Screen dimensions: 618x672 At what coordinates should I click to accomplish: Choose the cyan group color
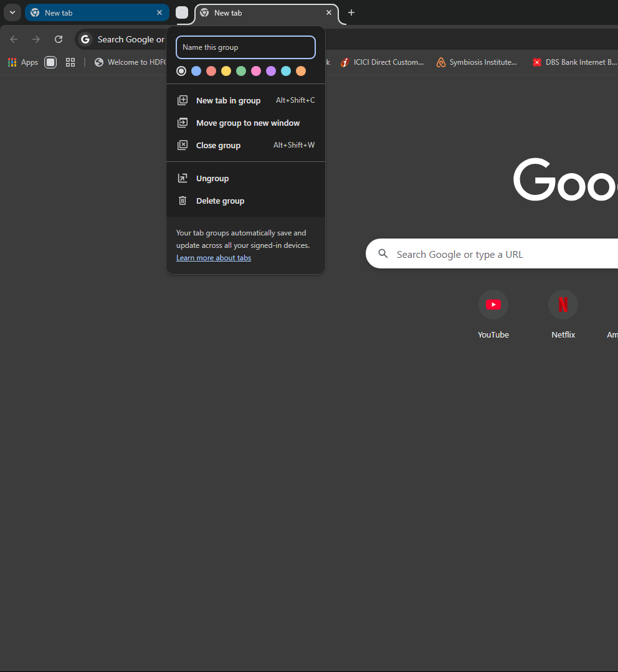286,71
